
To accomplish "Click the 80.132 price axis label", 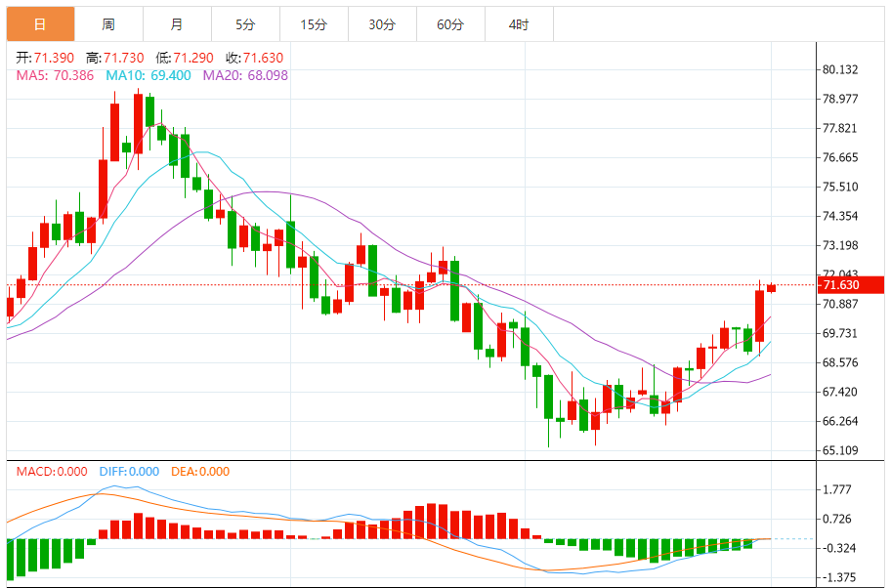I will [x=840, y=70].
